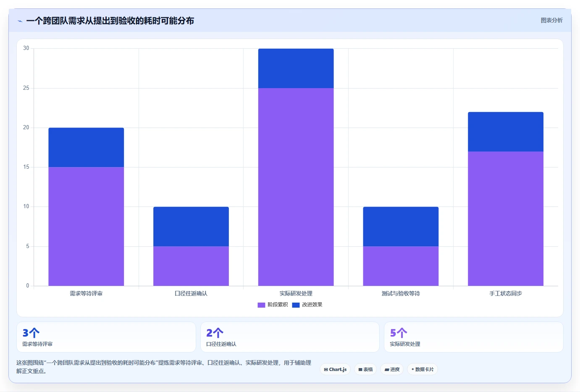Select the purple bar for 需求等待评审
Image resolution: width=580 pixels, height=392 pixels.
click(86, 226)
